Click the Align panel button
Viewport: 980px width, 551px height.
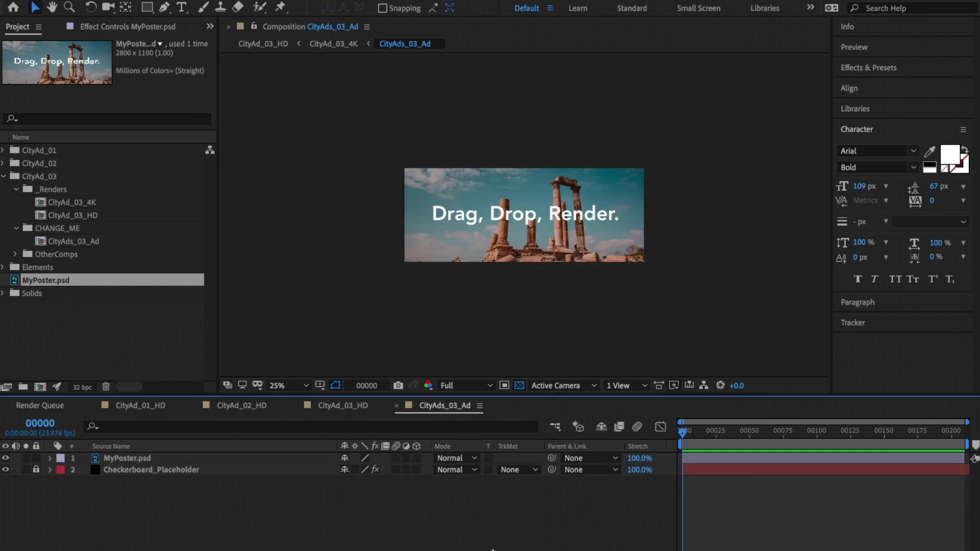point(849,87)
